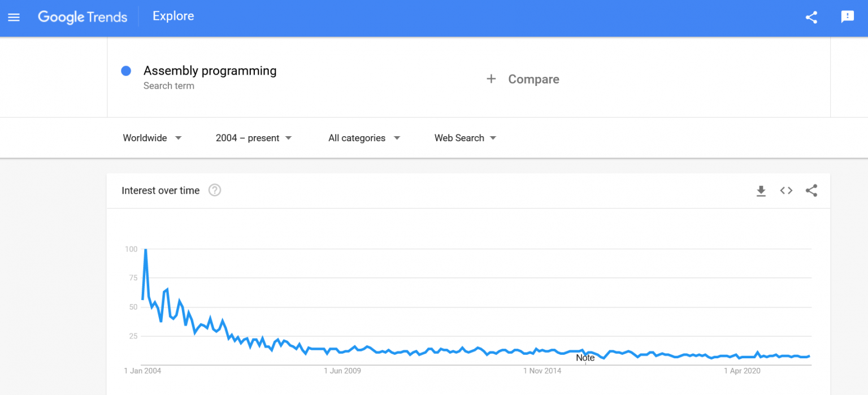Viewport: 868px width, 395px height.
Task: Open the hamburger main menu
Action: [14, 17]
